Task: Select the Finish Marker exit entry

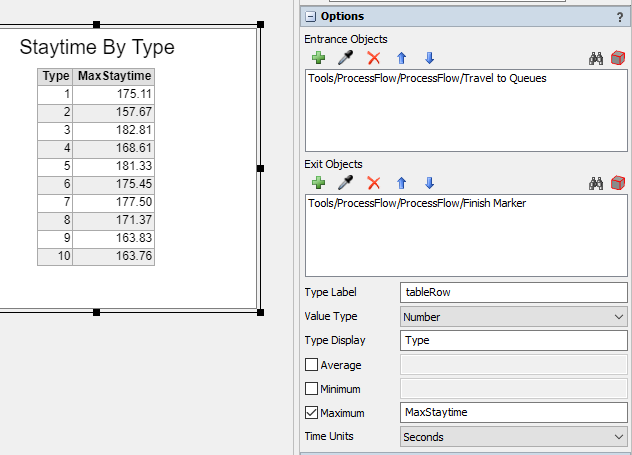Action: click(417, 203)
